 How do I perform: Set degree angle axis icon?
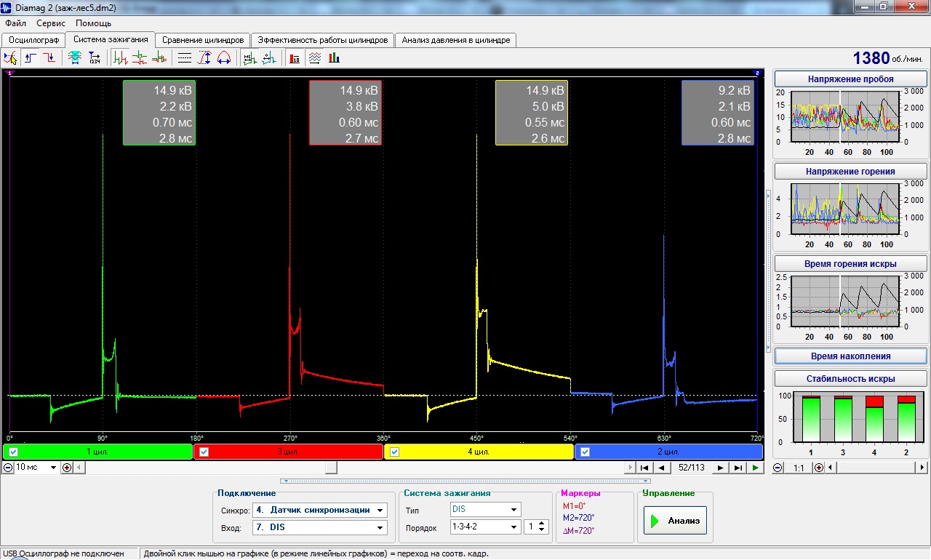[x=270, y=58]
